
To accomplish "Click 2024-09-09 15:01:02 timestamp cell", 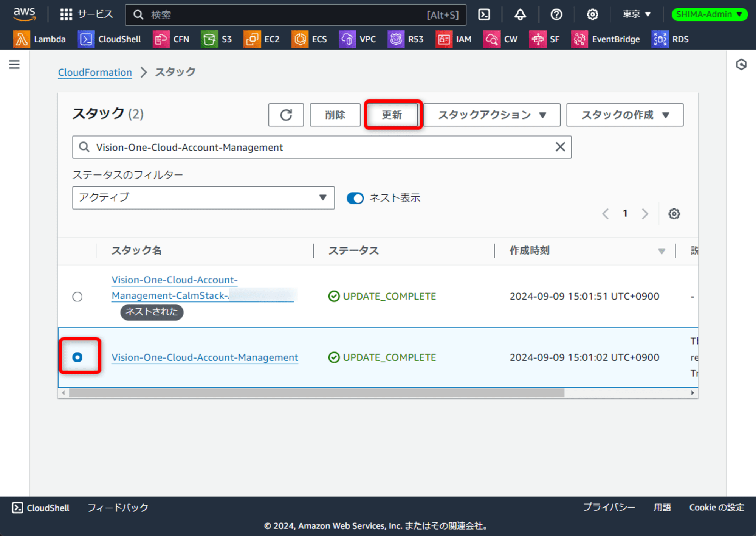I will (x=584, y=357).
